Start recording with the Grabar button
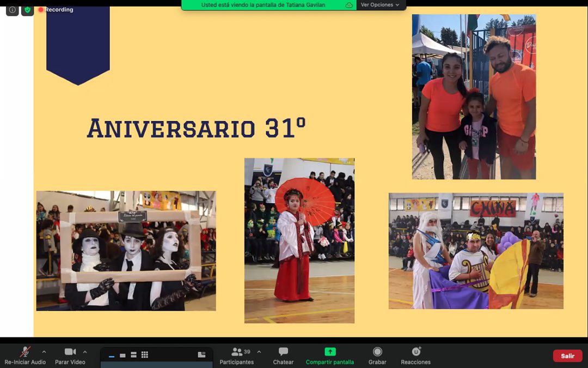Image resolution: width=588 pixels, height=368 pixels. 377,356
